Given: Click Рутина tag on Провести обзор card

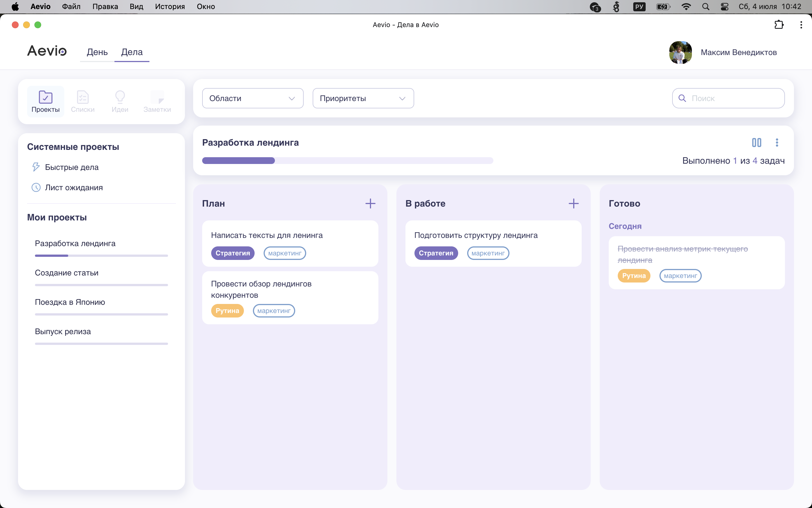Looking at the screenshot, I should tap(227, 311).
